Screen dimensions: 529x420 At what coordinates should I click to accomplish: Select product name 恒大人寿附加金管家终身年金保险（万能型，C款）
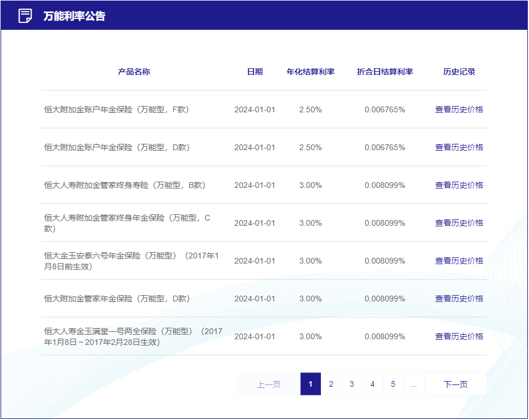[127, 223]
